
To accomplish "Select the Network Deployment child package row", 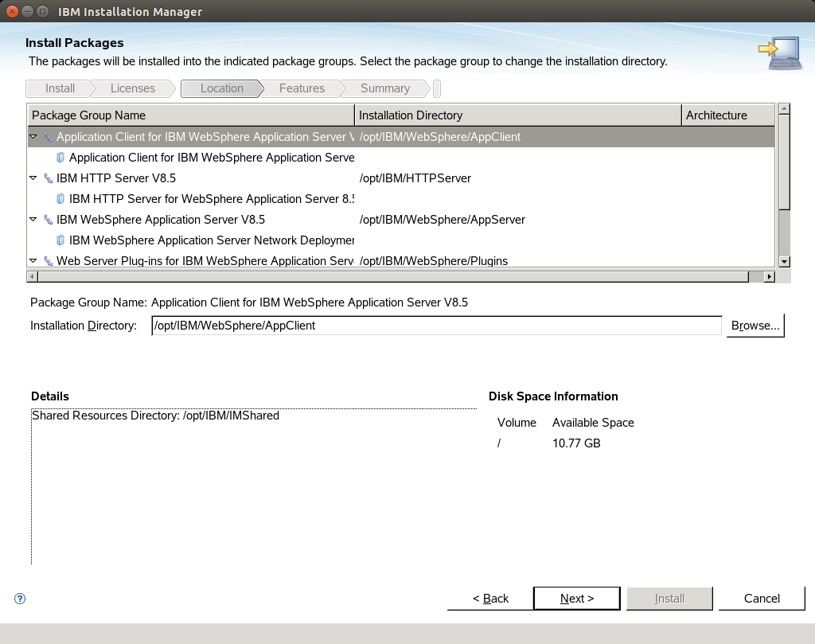I will pos(401,240).
